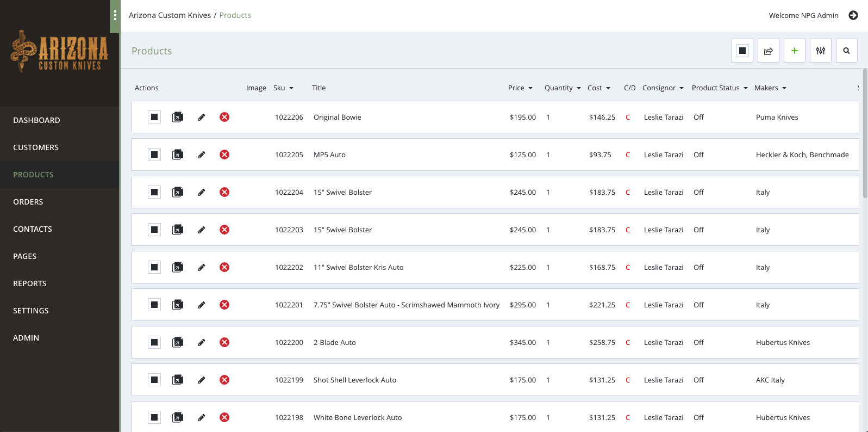Duplicate 11" Swivel Bolster Kris Auto
868x432 pixels.
[178, 267]
